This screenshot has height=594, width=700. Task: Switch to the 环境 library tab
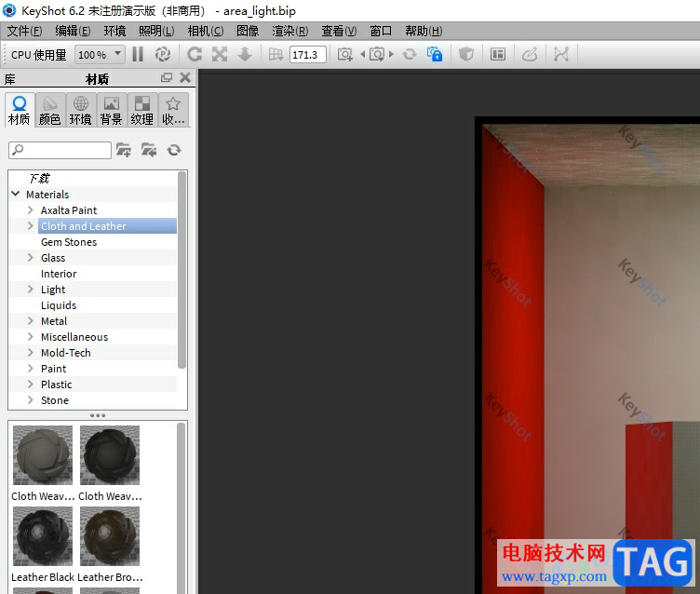(80, 110)
